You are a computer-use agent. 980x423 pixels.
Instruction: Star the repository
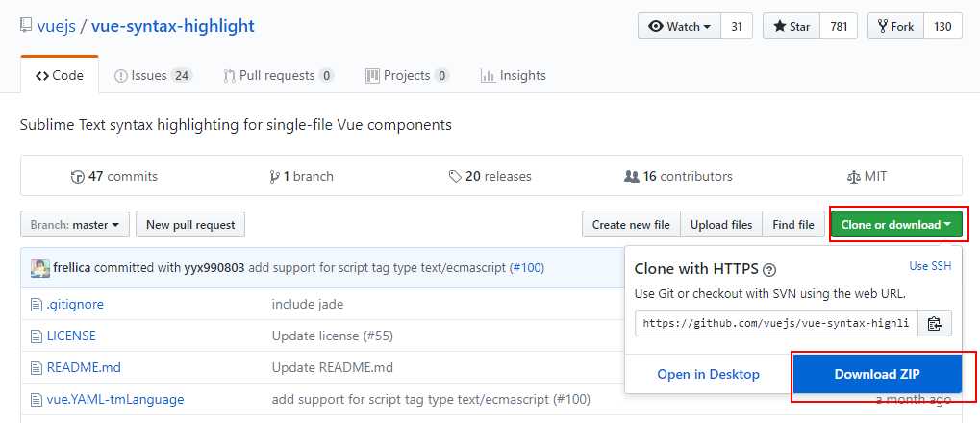[x=792, y=26]
